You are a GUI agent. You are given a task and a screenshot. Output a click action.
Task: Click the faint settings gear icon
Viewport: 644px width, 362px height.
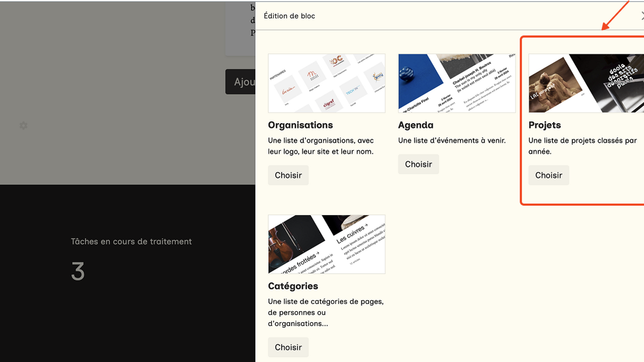(24, 125)
